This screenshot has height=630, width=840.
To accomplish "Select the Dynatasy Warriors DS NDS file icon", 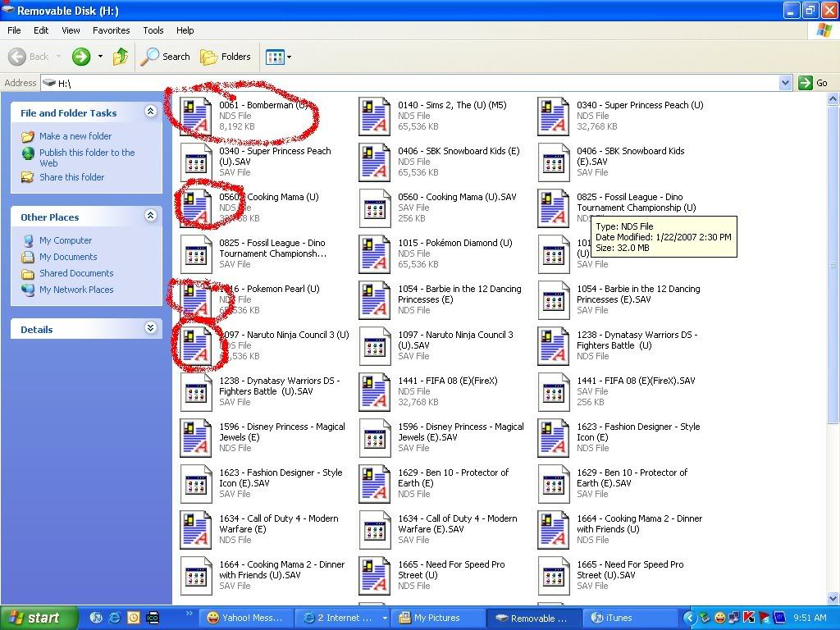I will (x=553, y=346).
